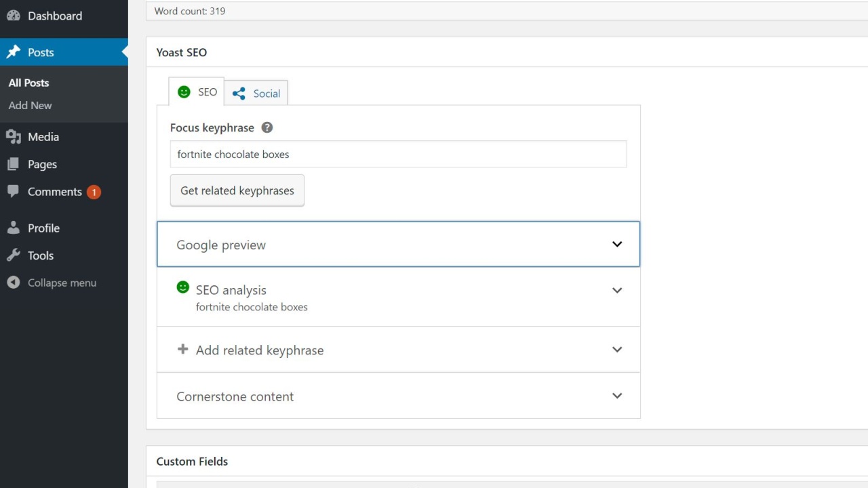Click the Dashboard gauge icon
Screen dimensions: 868x488
[x=14, y=16]
